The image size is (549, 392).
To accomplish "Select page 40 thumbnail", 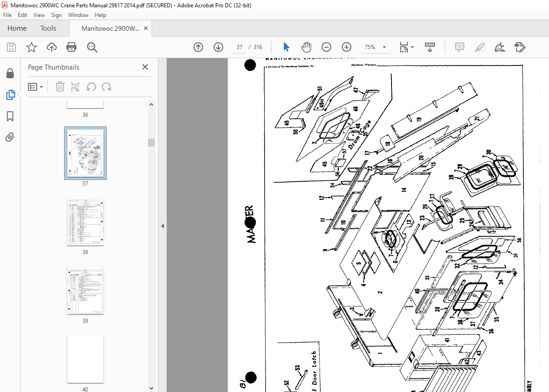I will (x=86, y=359).
